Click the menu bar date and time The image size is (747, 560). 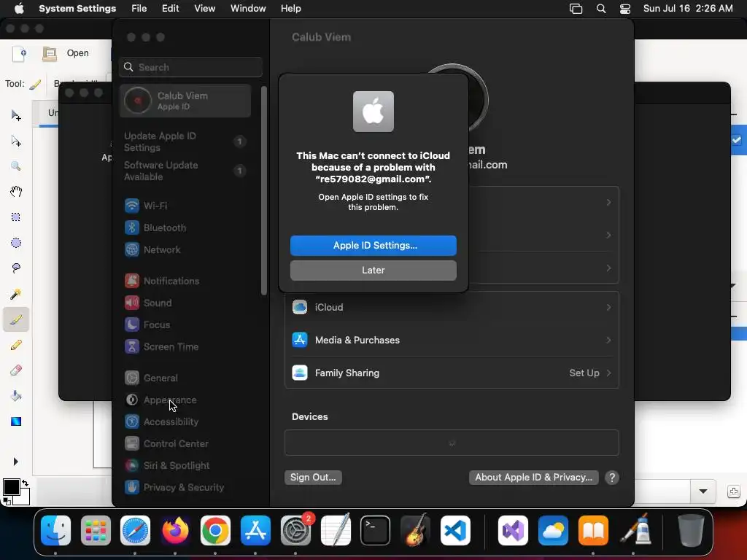[688, 9]
